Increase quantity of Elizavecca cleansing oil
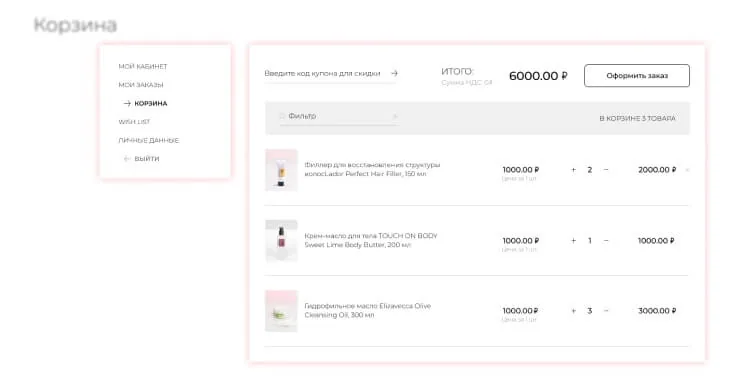This screenshot has height=383, width=755. (573, 311)
